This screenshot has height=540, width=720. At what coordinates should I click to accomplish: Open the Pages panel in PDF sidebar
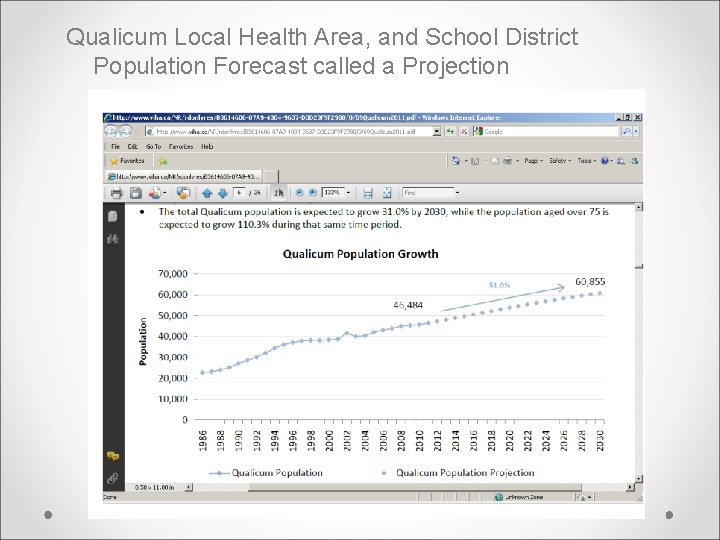[x=113, y=216]
